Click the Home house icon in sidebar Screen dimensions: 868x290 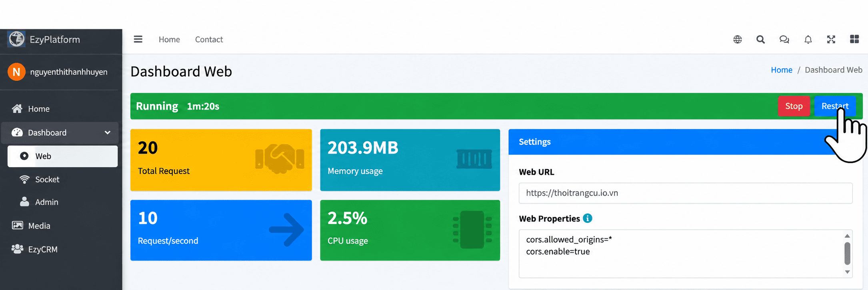pos(17,109)
